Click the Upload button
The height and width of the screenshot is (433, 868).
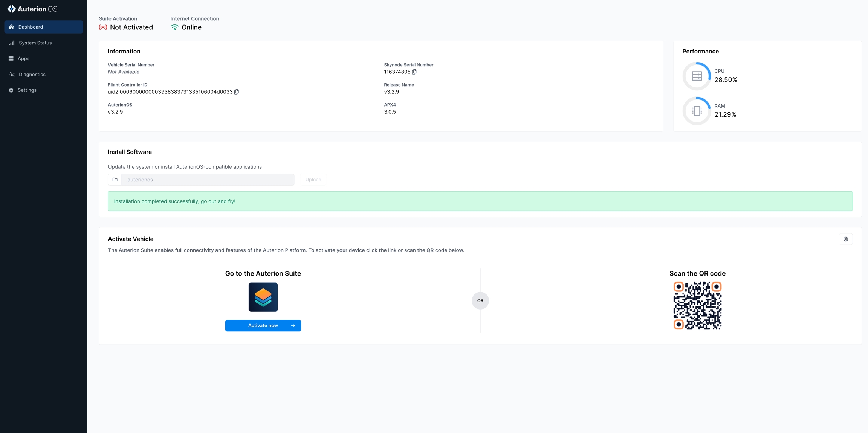click(313, 180)
